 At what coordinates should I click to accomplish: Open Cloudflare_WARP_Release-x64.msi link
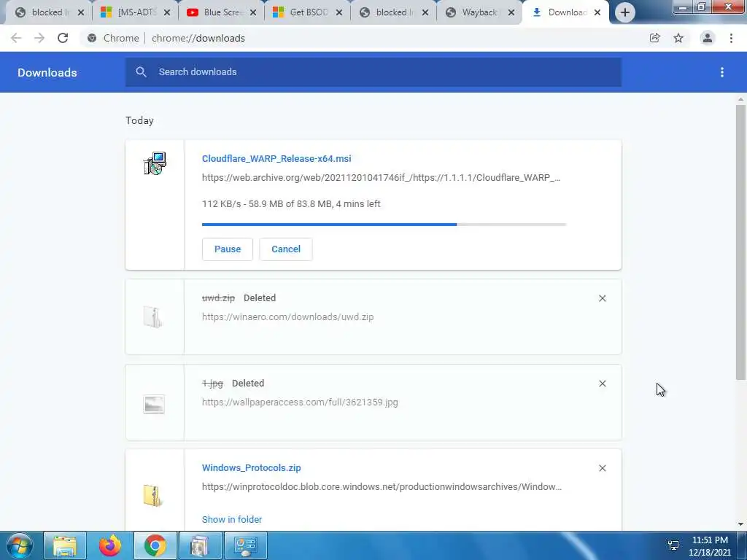276,158
